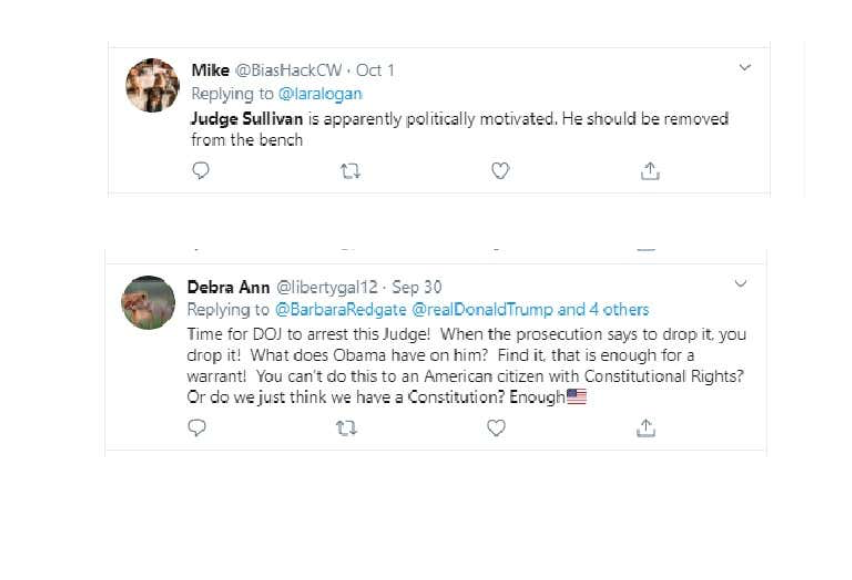Click Mike's profile avatar
Screen dimensions: 852x580
(x=153, y=85)
